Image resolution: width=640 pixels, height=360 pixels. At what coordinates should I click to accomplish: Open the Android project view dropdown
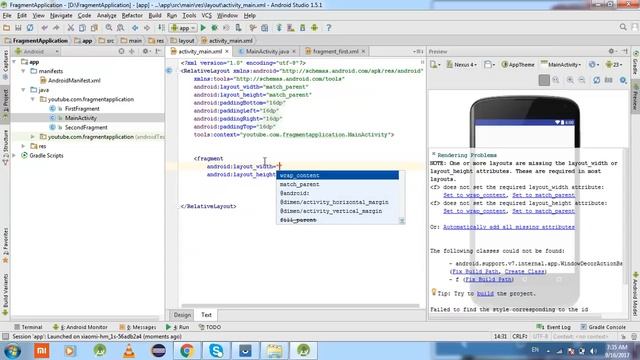37,51
